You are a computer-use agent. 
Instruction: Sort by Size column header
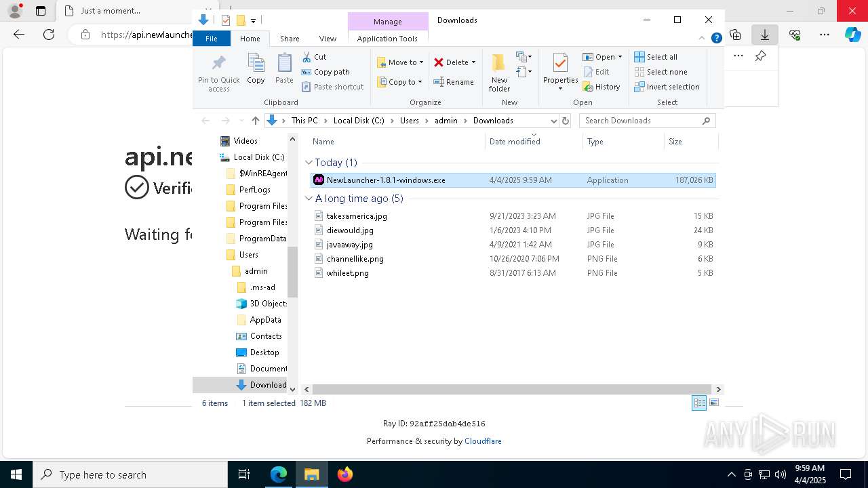690,142
